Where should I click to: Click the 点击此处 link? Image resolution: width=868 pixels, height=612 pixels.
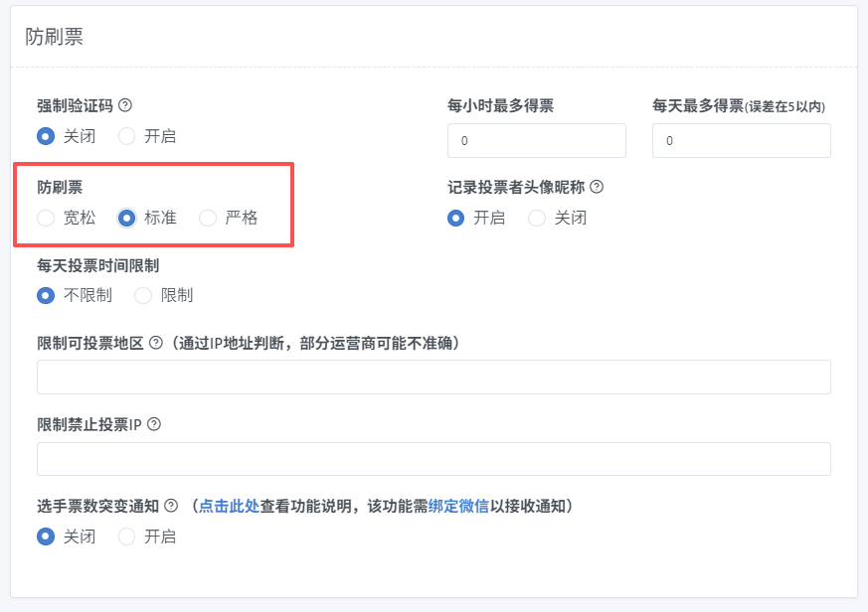click(229, 506)
